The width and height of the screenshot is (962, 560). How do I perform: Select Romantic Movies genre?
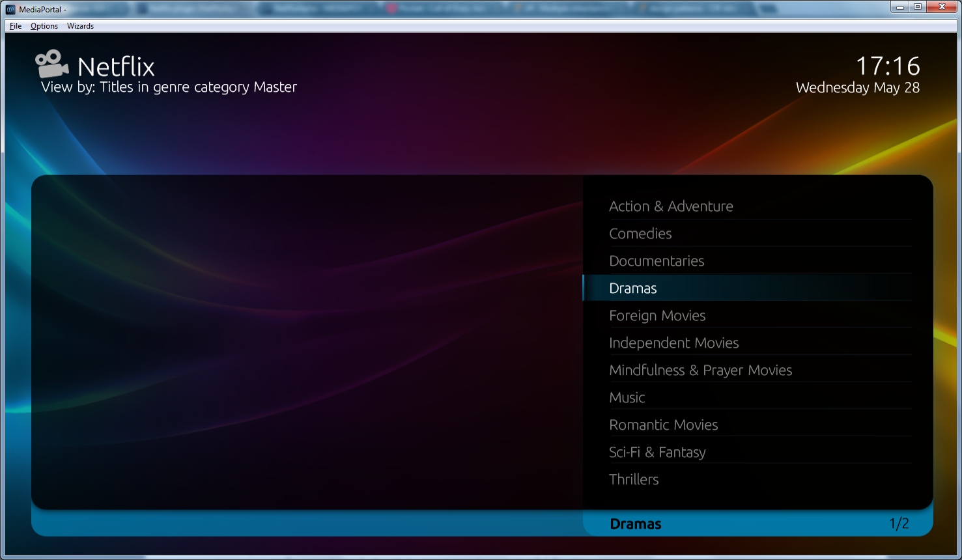pos(748,425)
